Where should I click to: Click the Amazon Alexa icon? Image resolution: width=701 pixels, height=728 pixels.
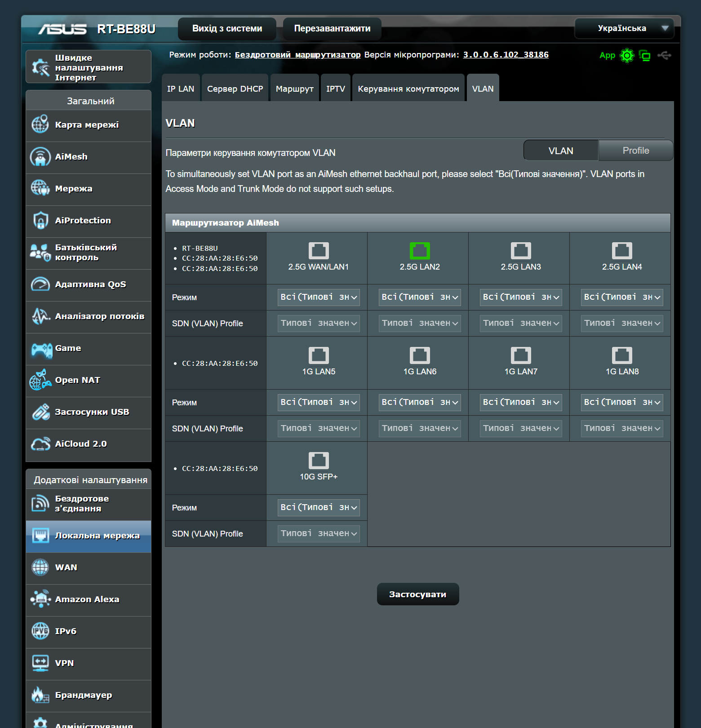coord(40,599)
